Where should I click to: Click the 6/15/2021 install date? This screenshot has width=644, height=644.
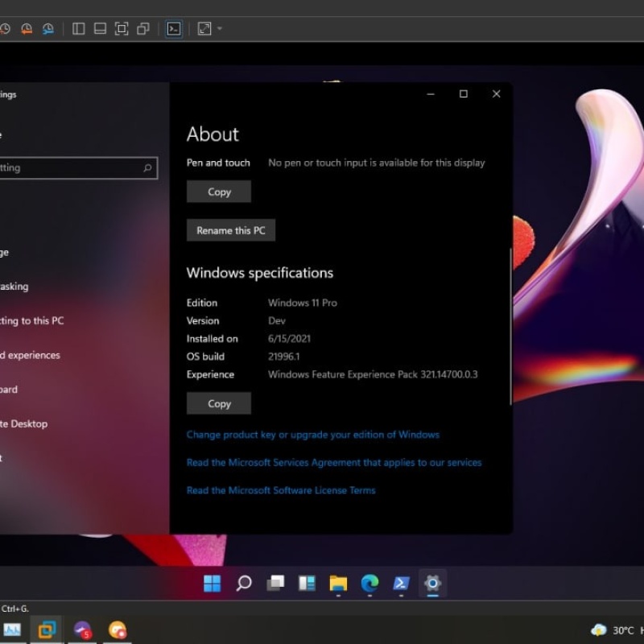click(x=289, y=338)
